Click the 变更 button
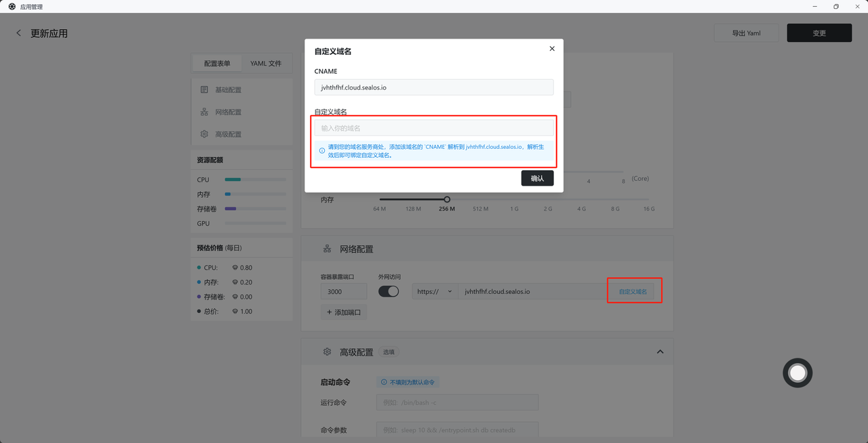This screenshot has width=868, height=443. 819,33
